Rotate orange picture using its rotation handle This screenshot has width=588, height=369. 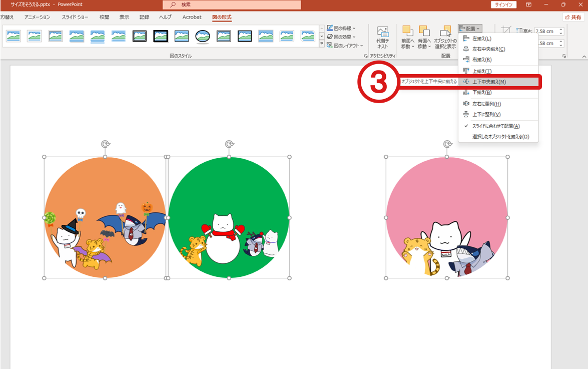point(106,144)
